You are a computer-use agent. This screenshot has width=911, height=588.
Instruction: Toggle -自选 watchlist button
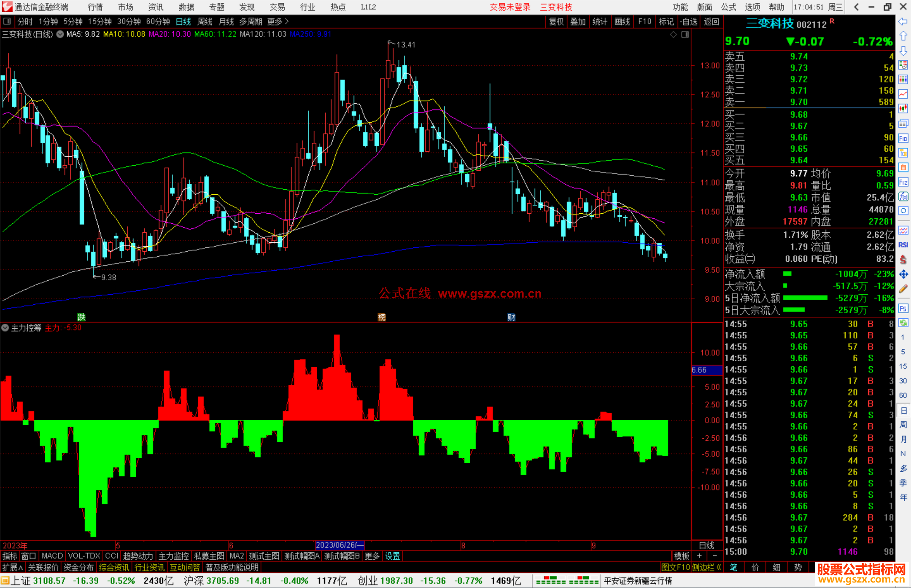tap(688, 21)
